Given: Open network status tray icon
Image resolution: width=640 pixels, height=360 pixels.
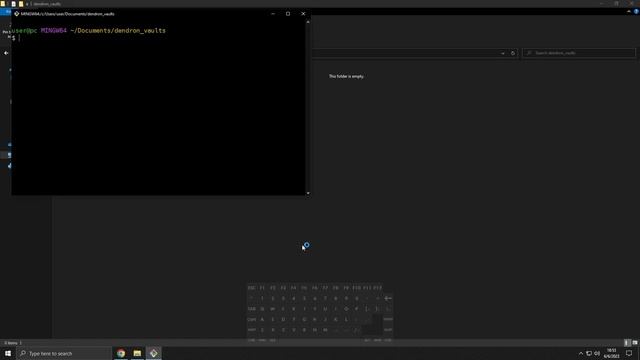Looking at the screenshot, I should pos(589,353).
